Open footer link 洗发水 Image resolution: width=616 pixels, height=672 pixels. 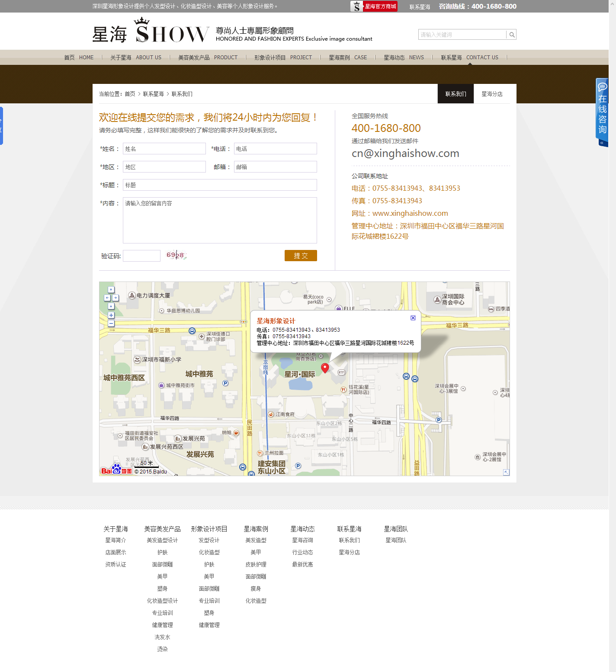(162, 637)
